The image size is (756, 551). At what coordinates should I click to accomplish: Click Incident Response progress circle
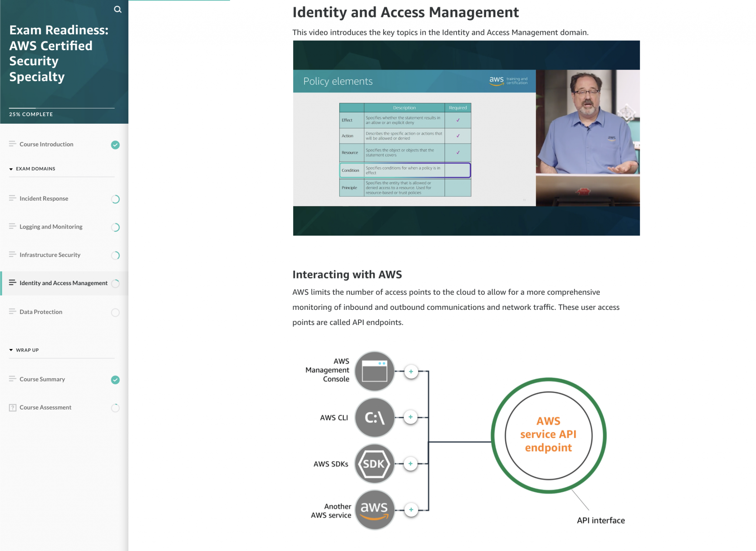point(115,199)
